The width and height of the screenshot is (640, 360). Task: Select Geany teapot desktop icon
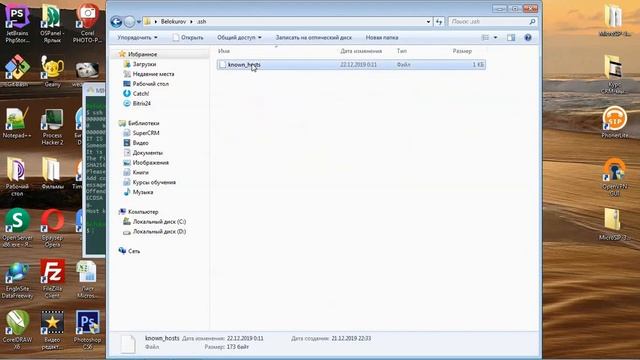52,71
